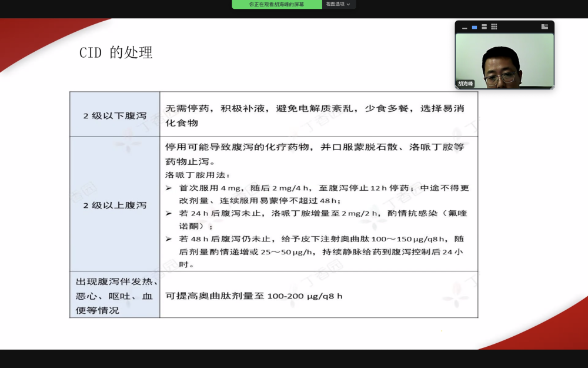Image resolution: width=588 pixels, height=368 pixels.
Task: Select the 2 级以上腹泻 table cell
Action: pos(115,205)
